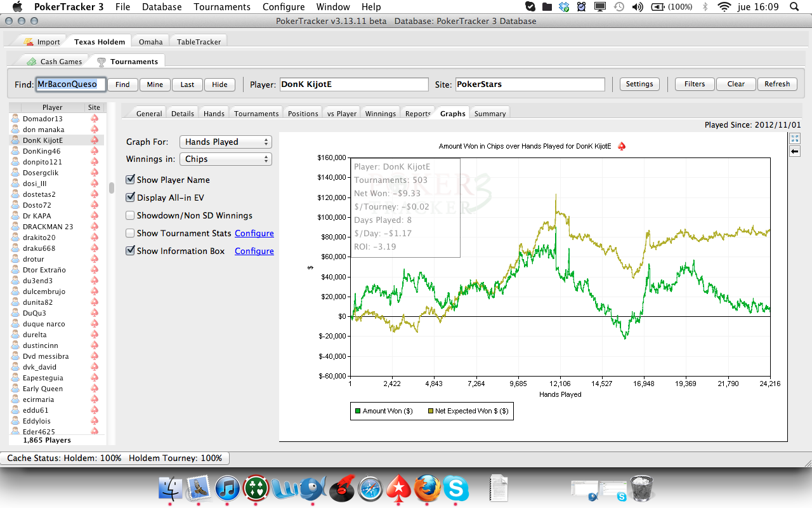Screen dimensions: 812x508
Task: Open the Tournaments menu in menu bar
Action: (222, 7)
